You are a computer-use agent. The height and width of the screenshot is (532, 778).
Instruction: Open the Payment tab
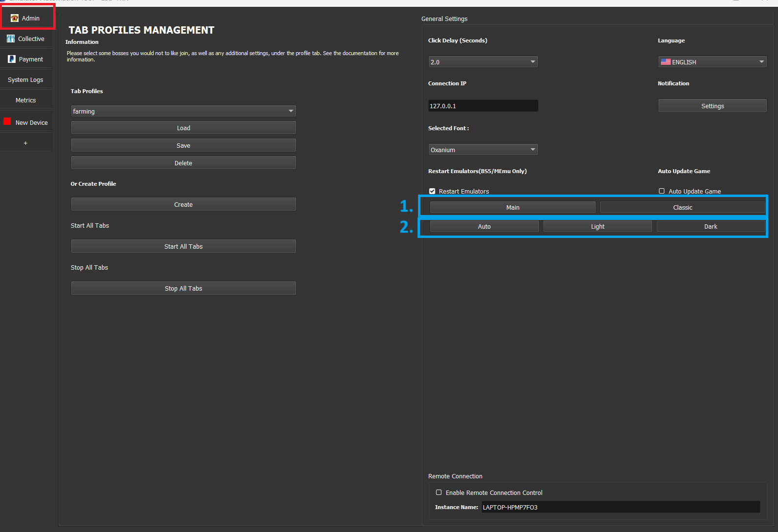pos(26,59)
